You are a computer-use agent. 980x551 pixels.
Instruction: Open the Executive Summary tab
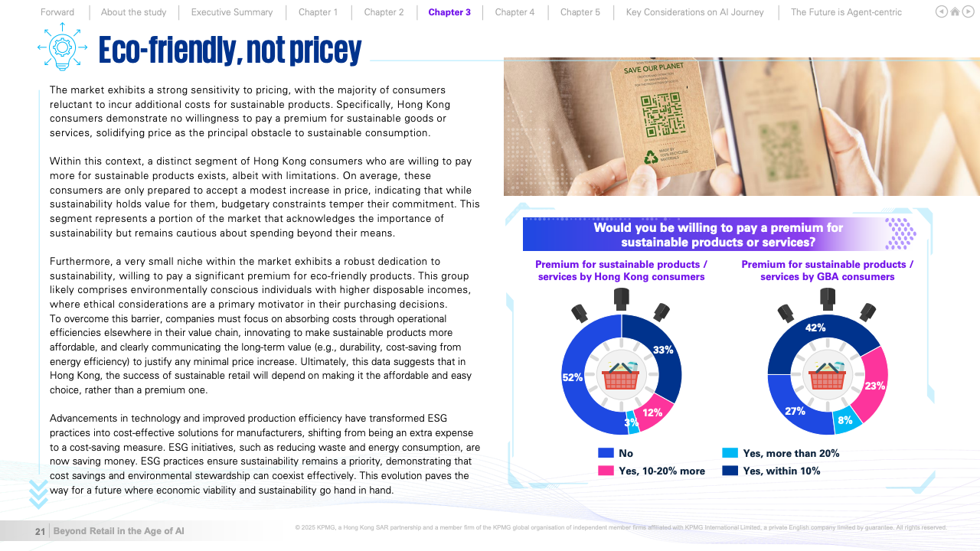232,12
